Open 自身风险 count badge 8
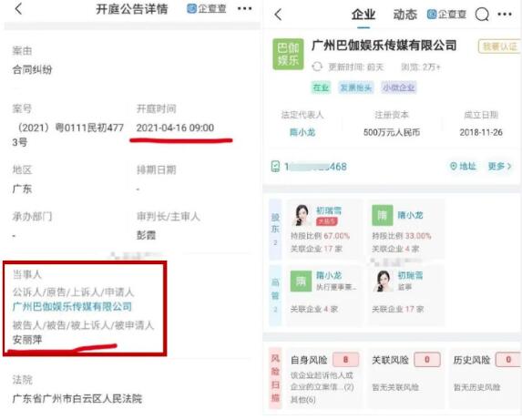The height and width of the screenshot is (420, 522). [x=345, y=360]
